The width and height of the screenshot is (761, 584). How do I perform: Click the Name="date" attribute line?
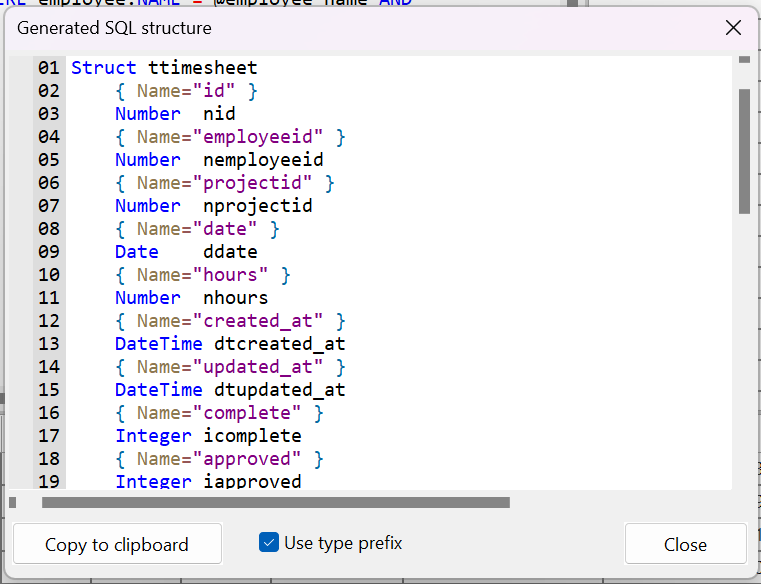click(198, 229)
